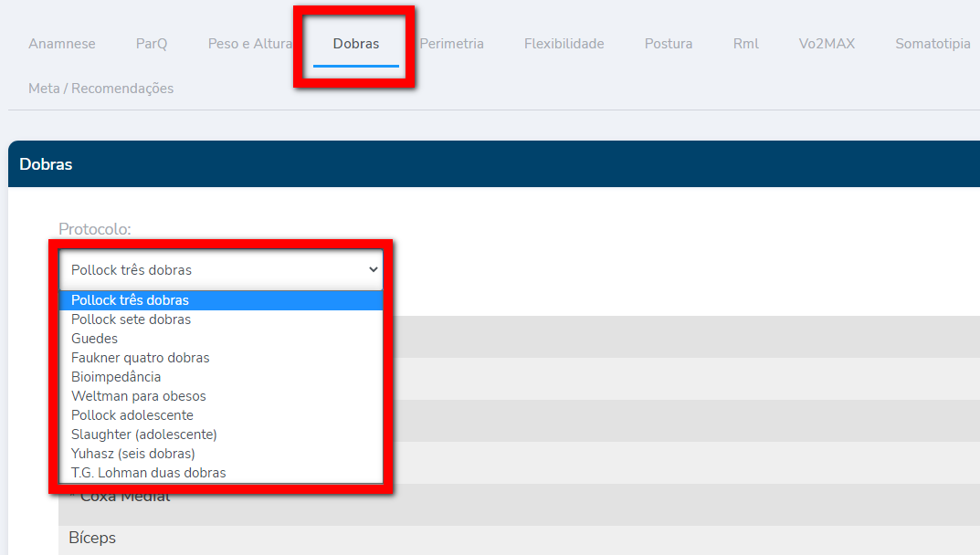Go to the Vo2MAX tab
This screenshot has height=555, width=980.
827,44
